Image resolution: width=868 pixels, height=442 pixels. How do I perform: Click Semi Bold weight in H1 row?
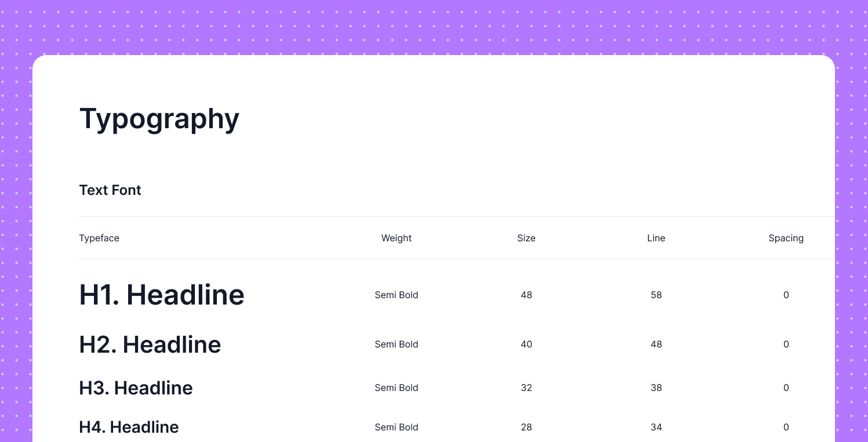tap(397, 295)
